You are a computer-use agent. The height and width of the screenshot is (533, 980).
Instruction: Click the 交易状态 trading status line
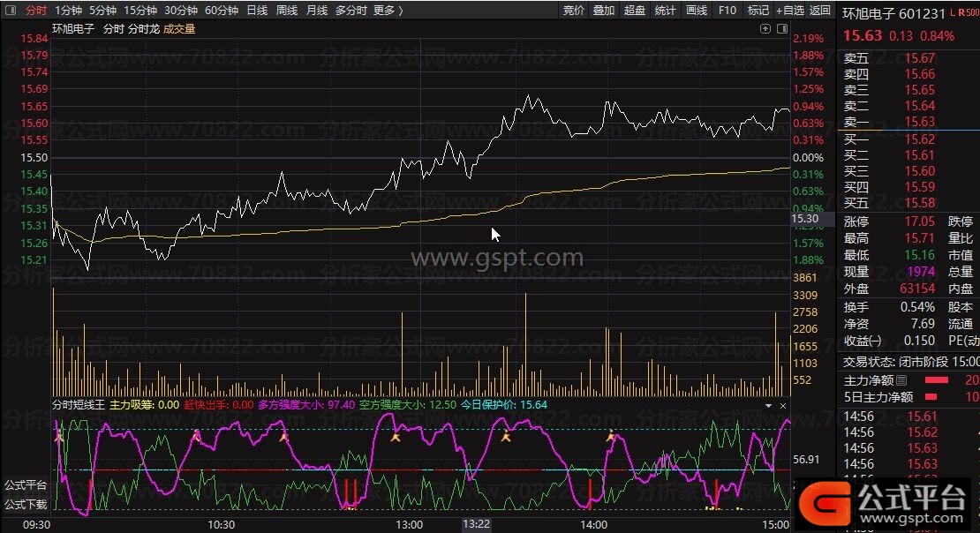[x=910, y=362]
